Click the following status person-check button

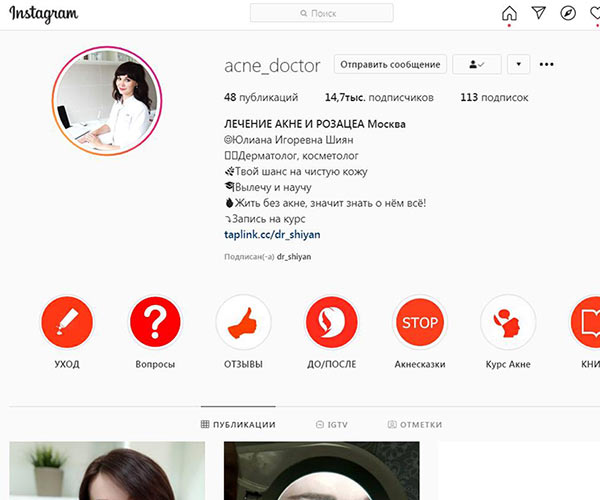[477, 64]
